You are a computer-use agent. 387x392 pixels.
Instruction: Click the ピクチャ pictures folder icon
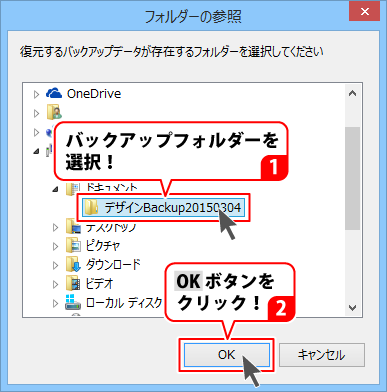(x=73, y=246)
